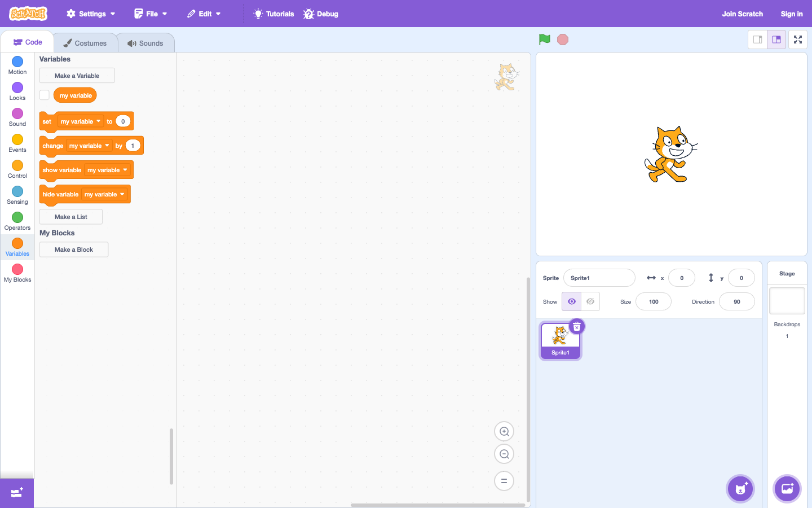The height and width of the screenshot is (508, 812).
Task: Click the Sprite name field
Action: 599,278
